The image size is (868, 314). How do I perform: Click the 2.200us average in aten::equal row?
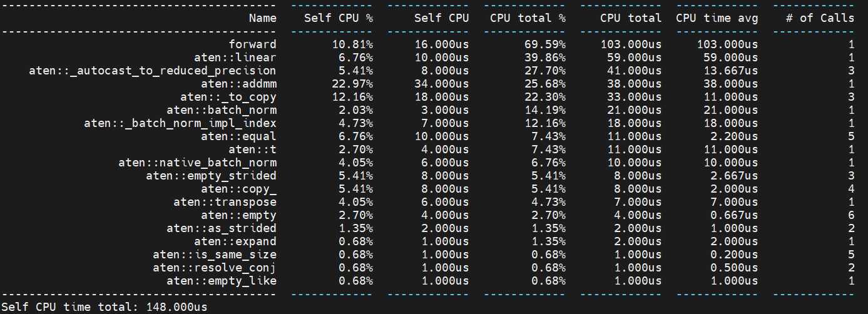[735, 136]
